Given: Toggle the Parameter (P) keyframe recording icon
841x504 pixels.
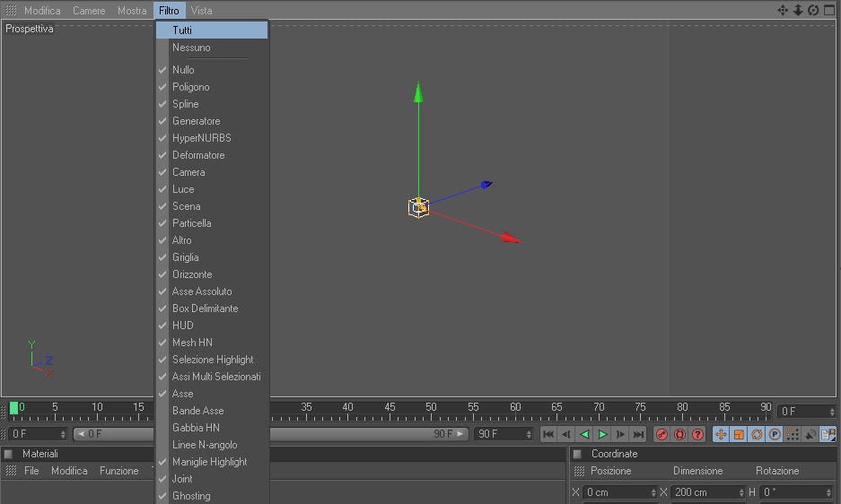Looking at the screenshot, I should 775,434.
